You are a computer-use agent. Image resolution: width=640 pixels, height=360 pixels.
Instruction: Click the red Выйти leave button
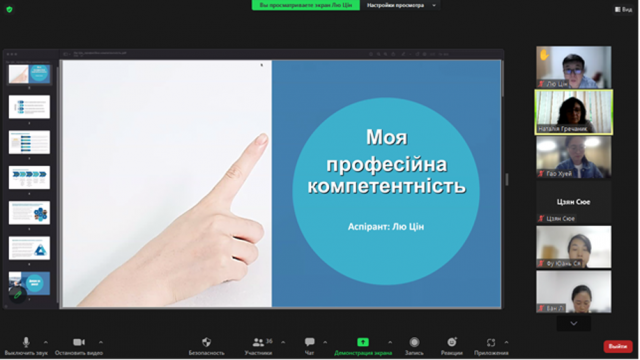click(618, 347)
